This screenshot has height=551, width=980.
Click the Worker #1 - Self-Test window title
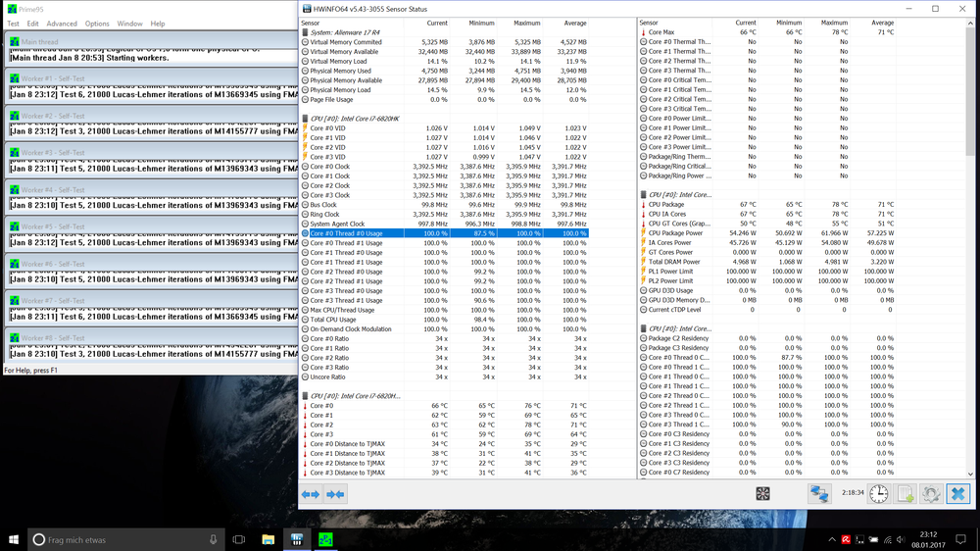click(51, 79)
